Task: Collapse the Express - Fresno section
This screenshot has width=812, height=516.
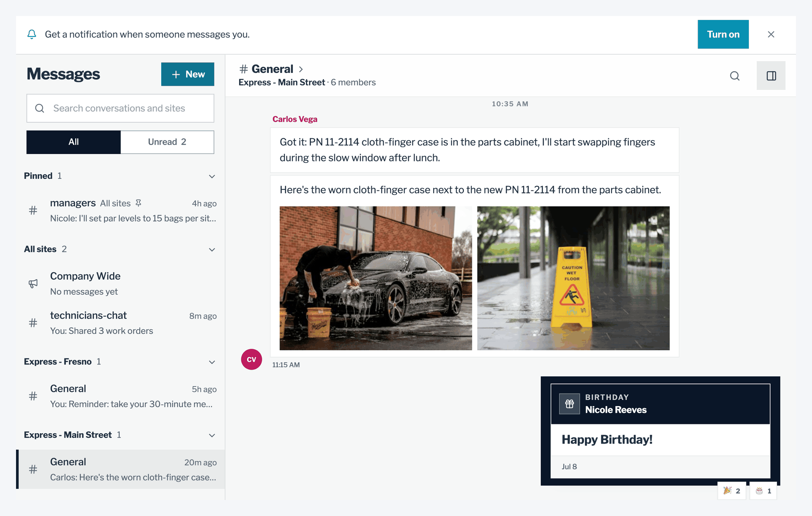Action: click(212, 362)
